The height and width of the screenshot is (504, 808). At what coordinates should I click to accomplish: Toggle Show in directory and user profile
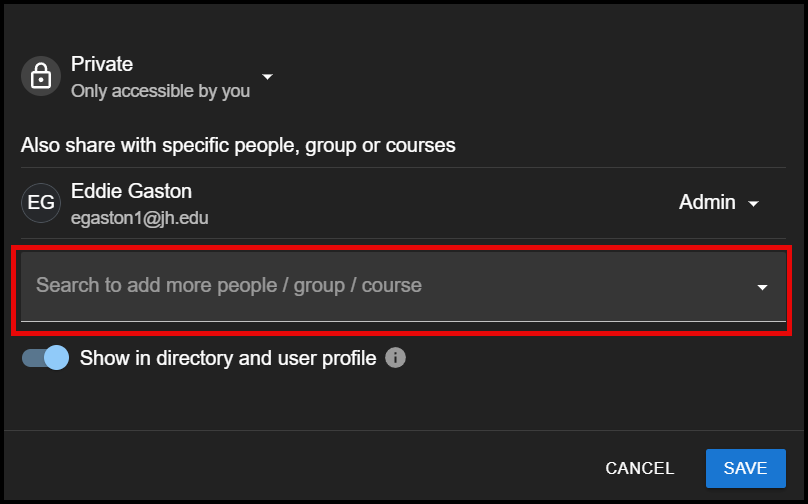click(45, 358)
